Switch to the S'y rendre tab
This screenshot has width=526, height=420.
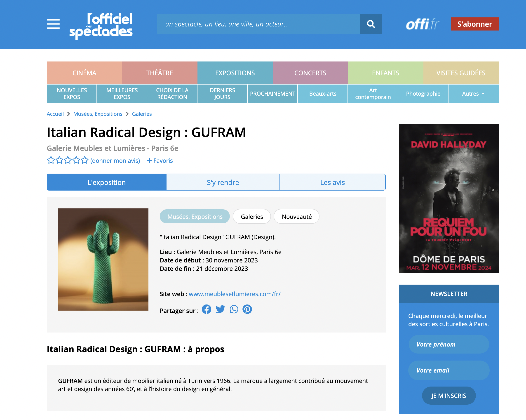pyautogui.click(x=223, y=182)
